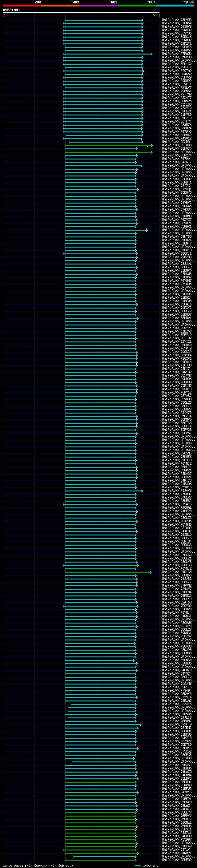Select hit label UniRef100_A9NK30
The height and width of the screenshot is (868, 197).
pos(177,30)
